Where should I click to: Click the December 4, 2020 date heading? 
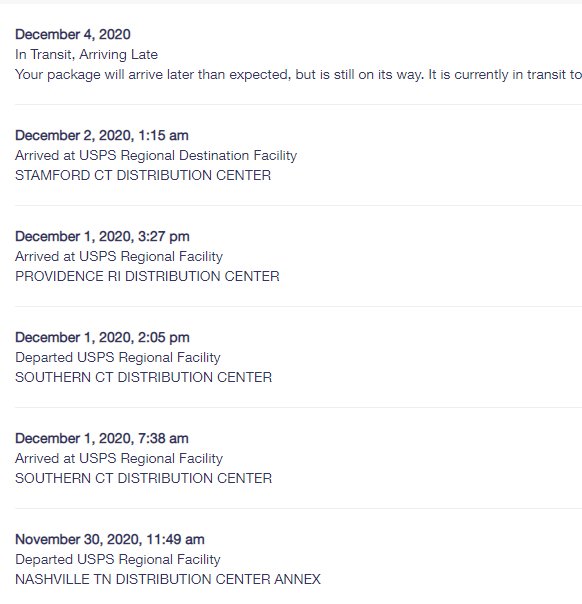(x=73, y=35)
